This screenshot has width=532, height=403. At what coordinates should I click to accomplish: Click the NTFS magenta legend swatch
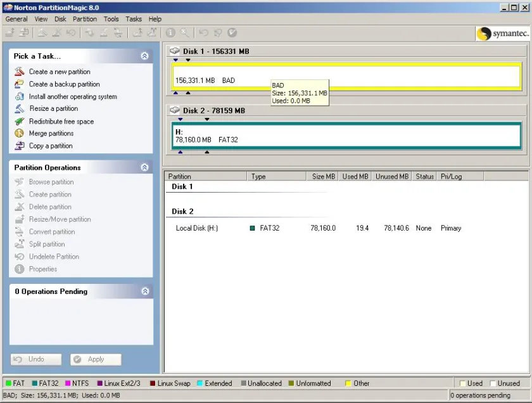(68, 383)
